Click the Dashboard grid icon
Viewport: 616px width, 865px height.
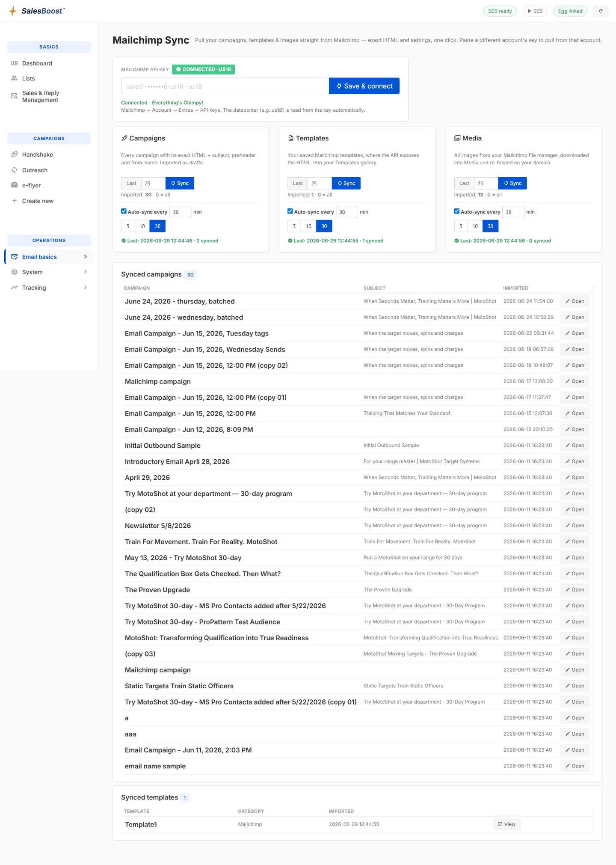(x=15, y=63)
